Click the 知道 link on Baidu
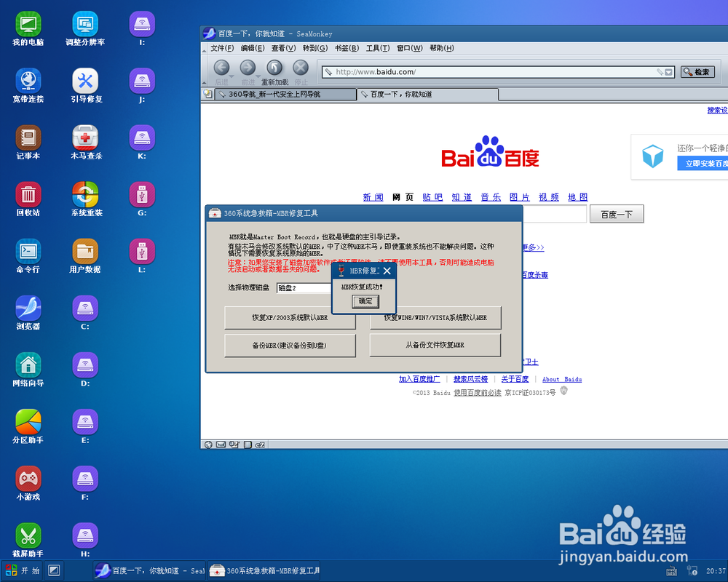728x582 pixels. [x=462, y=197]
